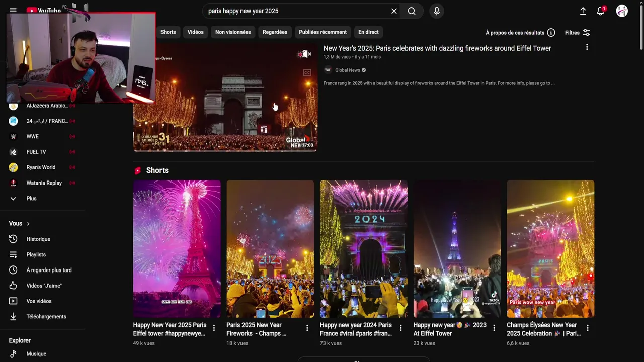Image resolution: width=644 pixels, height=362 pixels.
Task: Click FUEL TV live indicator icon
Action: point(72,152)
